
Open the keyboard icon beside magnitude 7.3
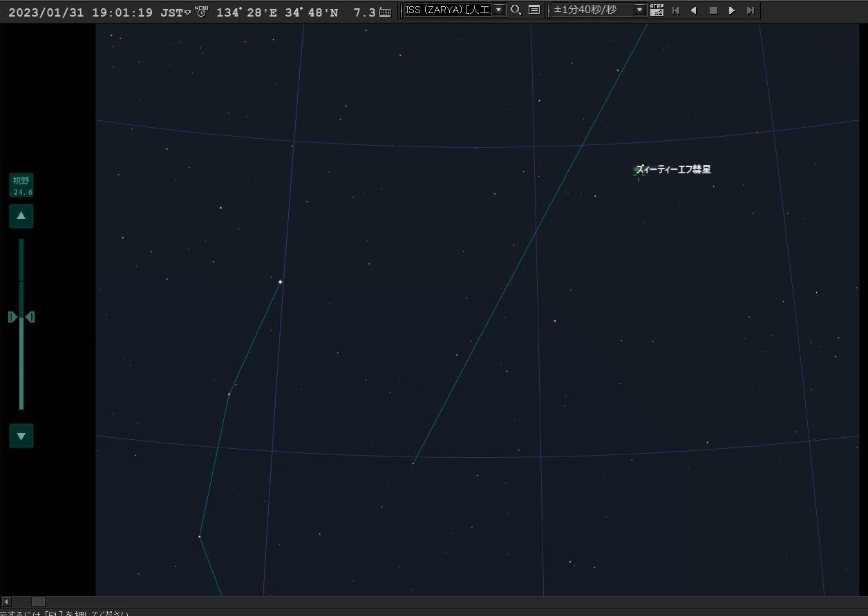tap(385, 12)
